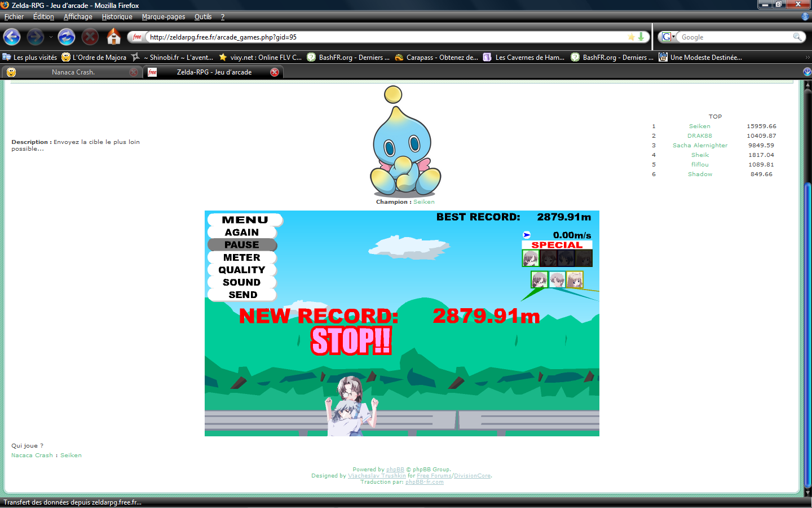Open the back/forward history dropdown arrow
812x508 pixels.
pyautogui.click(x=51, y=37)
